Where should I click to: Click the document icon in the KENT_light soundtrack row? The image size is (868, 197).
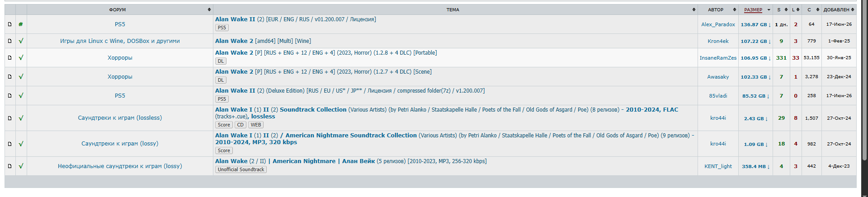(9, 166)
